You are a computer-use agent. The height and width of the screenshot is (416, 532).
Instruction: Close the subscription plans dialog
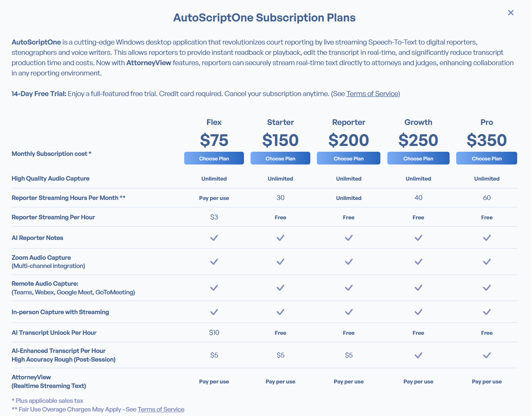(x=511, y=13)
